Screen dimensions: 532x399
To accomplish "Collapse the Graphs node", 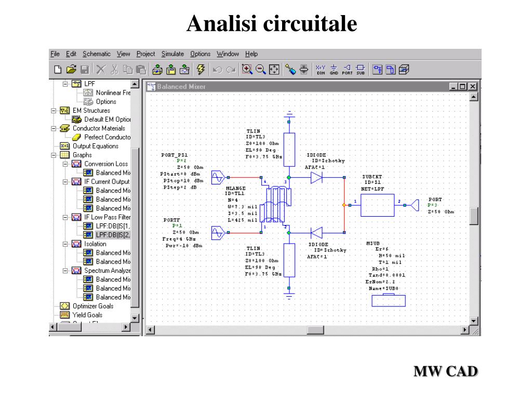I will click(54, 155).
